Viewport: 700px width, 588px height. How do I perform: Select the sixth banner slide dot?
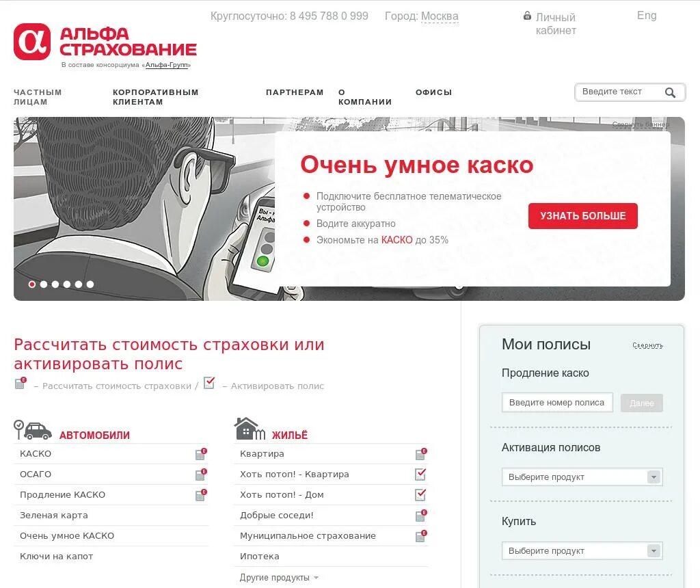click(x=90, y=284)
